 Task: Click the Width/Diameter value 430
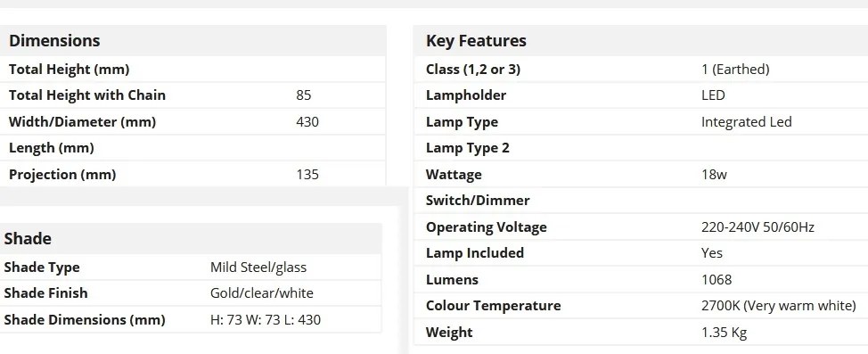[x=307, y=122]
